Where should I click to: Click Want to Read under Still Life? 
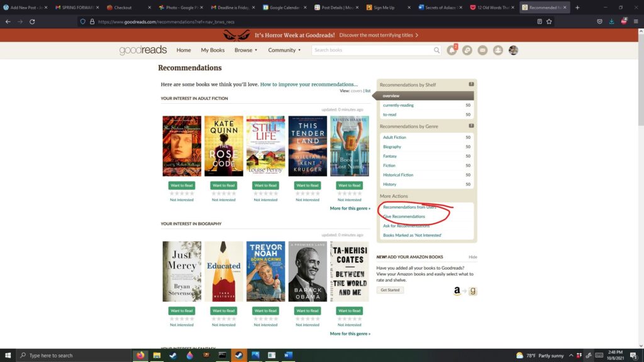tap(266, 185)
